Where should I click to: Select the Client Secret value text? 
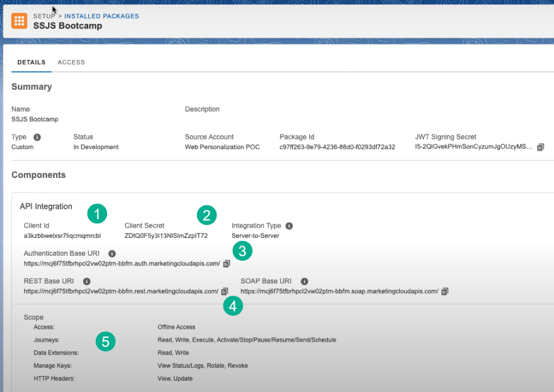[166, 236]
